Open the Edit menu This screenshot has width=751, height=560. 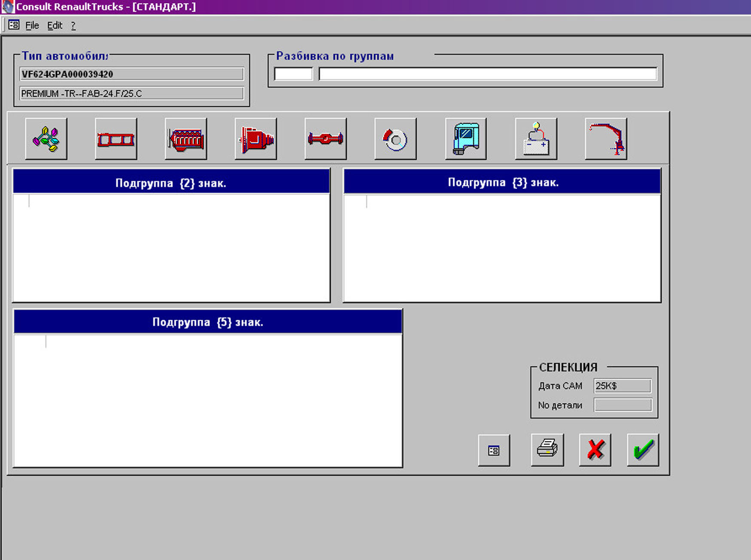coord(55,25)
